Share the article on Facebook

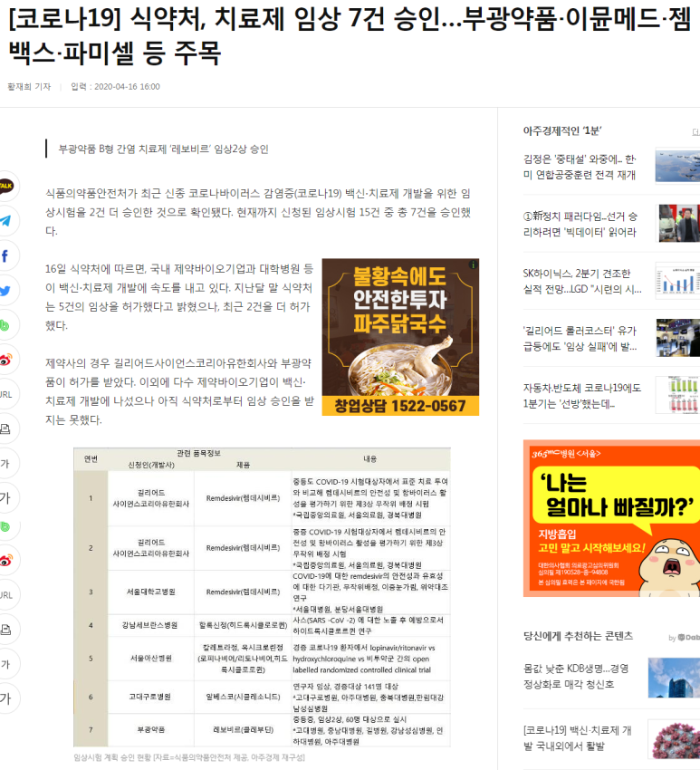click(5, 255)
